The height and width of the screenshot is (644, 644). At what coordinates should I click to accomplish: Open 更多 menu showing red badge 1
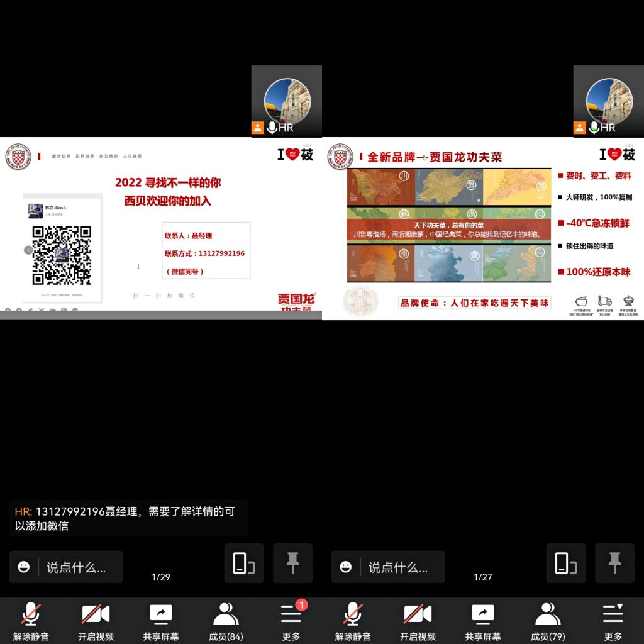tap(291, 620)
